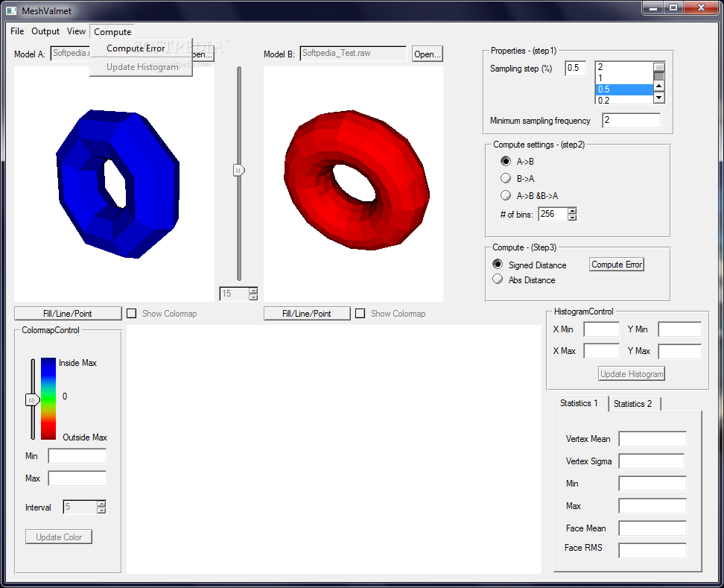Image resolution: width=724 pixels, height=588 pixels.
Task: Switch to the Statistics 1 tab
Action: pyautogui.click(x=579, y=403)
